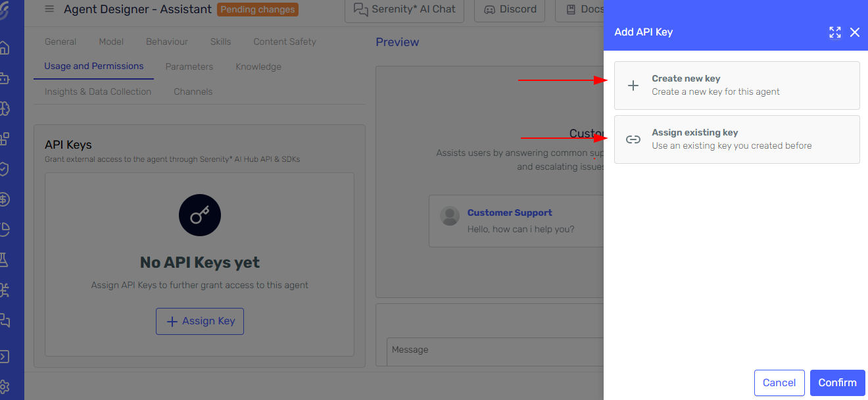Switch to the Parameters tab

tap(189, 66)
